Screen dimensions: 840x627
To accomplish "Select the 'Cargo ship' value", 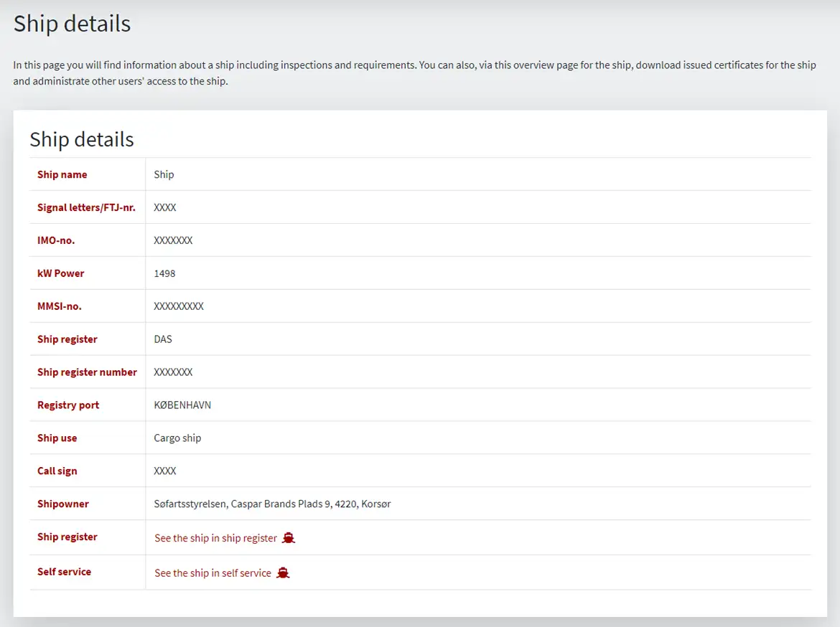I will click(177, 438).
